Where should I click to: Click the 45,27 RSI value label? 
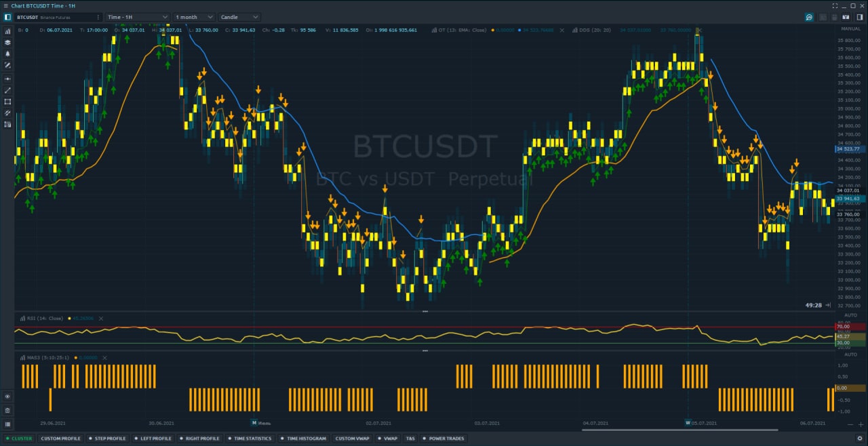pyautogui.click(x=850, y=336)
